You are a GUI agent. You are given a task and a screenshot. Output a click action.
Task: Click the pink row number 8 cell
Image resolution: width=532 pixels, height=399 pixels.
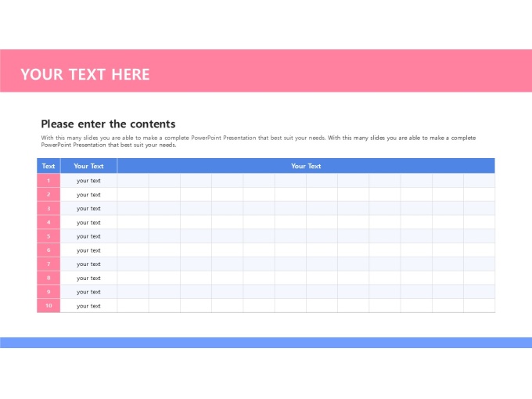coord(49,278)
